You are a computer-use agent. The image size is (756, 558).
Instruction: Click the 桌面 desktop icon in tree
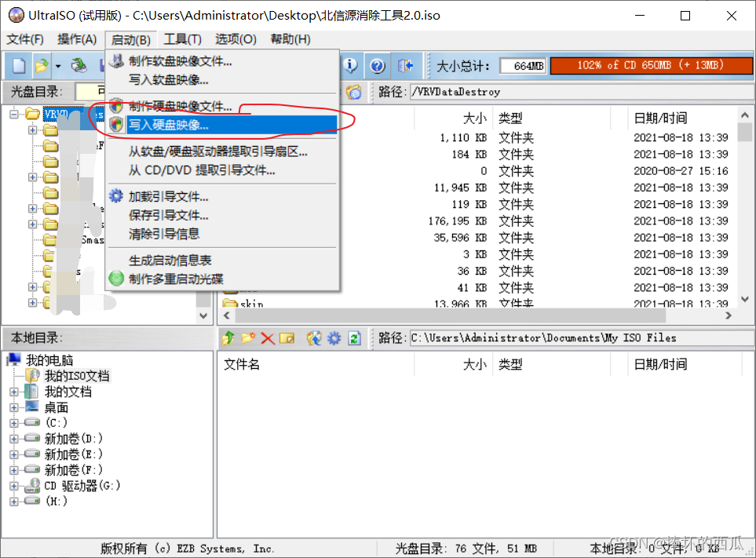coord(32,407)
